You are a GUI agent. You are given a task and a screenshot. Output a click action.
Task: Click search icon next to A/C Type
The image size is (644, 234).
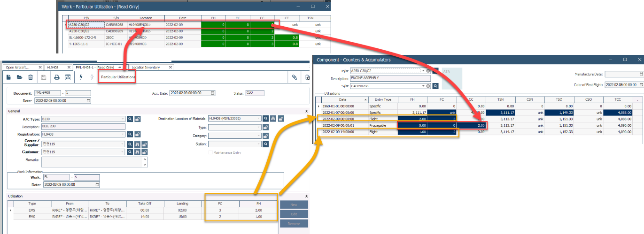[130, 119]
